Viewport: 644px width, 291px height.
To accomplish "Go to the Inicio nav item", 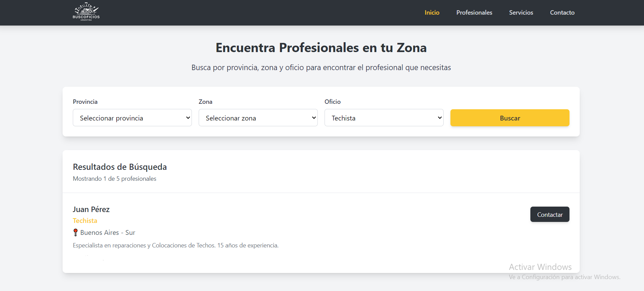I will 432,13.
